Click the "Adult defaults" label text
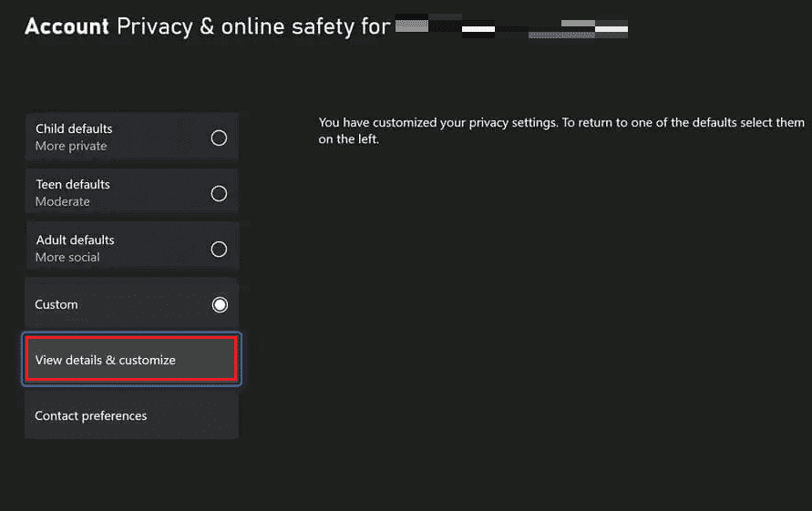 coord(75,240)
